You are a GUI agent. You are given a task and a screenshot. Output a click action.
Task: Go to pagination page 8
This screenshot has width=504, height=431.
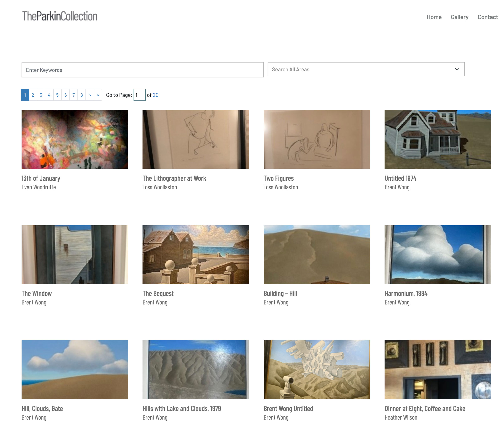[x=81, y=95]
